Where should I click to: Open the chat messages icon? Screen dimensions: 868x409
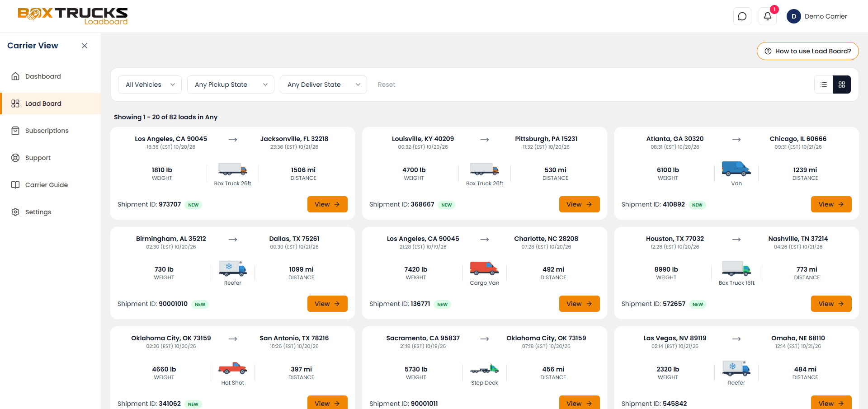[742, 16]
